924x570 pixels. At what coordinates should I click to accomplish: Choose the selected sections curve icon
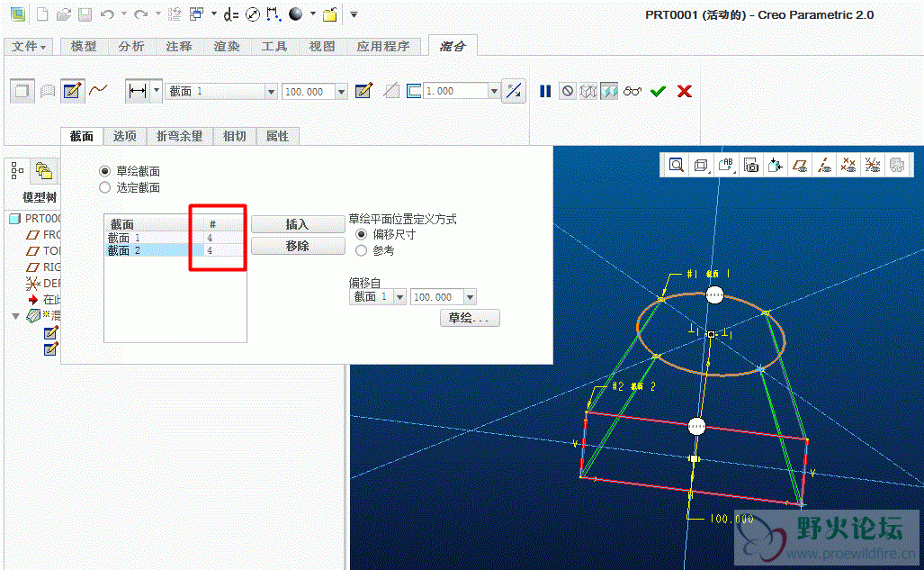(x=98, y=90)
